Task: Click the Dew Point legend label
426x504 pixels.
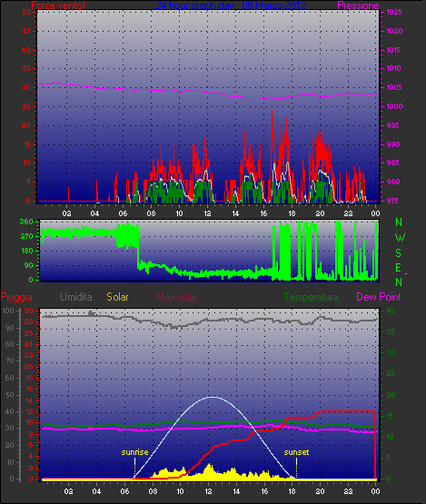Action: (379, 297)
